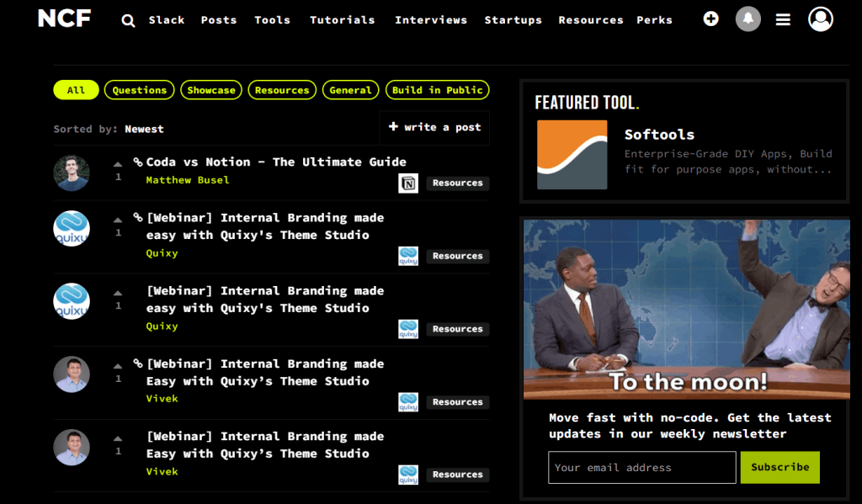Click Resources tag on Coda vs Notion post
This screenshot has height=504, width=862.
pos(457,183)
